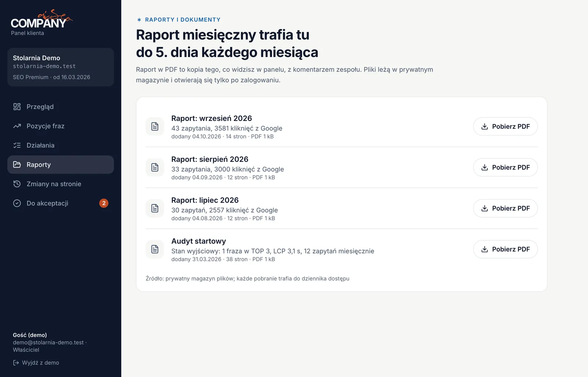Go to Pozycje fraz section
This screenshot has width=588, height=377.
pos(61,126)
